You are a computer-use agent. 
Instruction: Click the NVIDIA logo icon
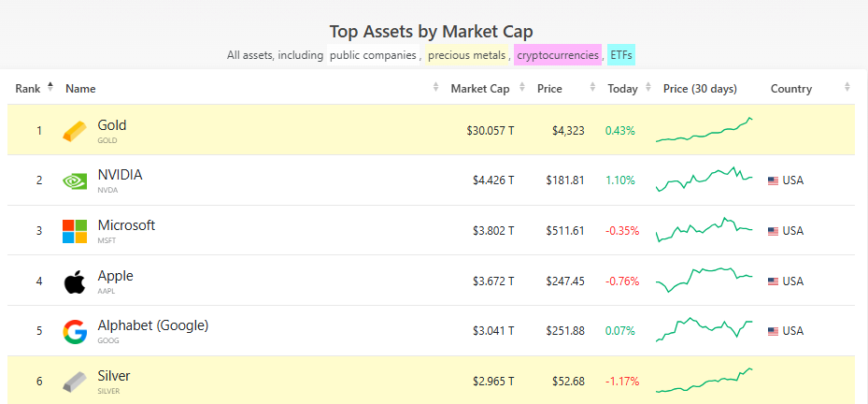[75, 180]
